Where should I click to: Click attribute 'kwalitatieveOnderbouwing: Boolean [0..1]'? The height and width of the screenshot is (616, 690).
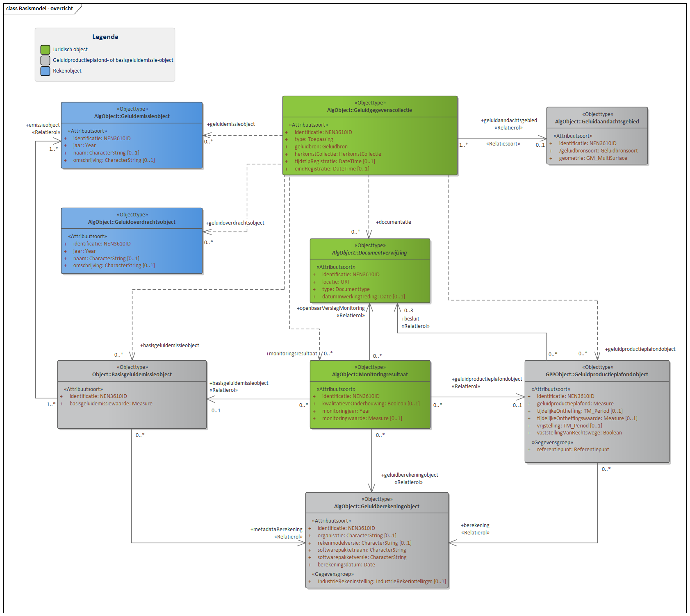tap(371, 404)
